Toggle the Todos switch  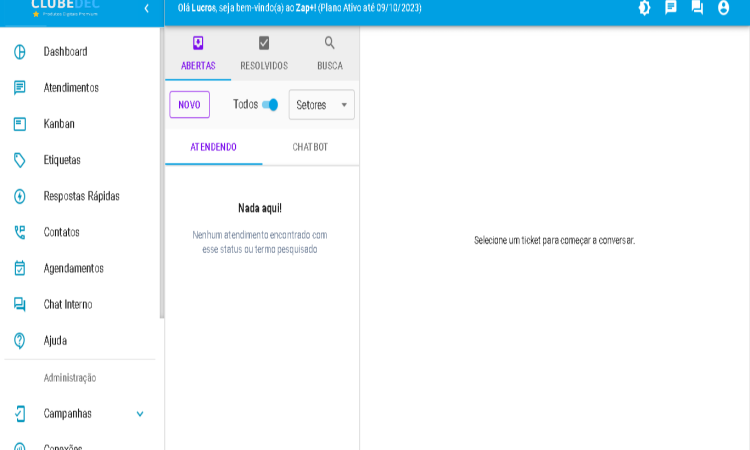pyautogui.click(x=270, y=104)
